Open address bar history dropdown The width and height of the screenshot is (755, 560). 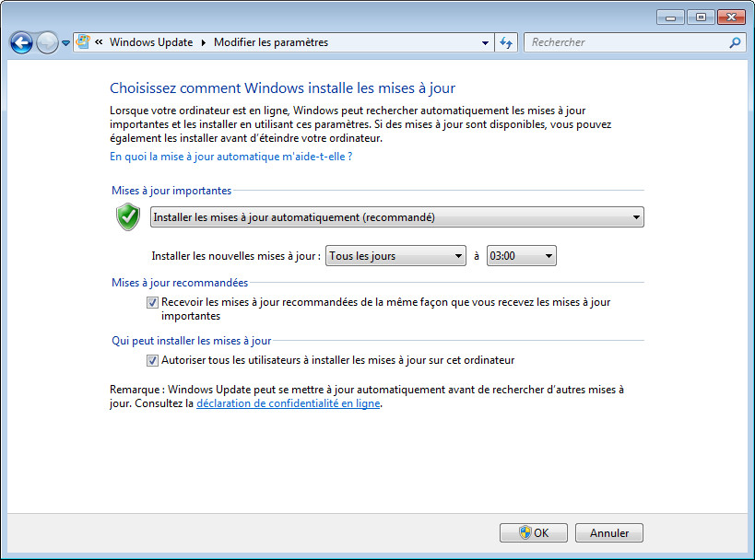pos(485,42)
